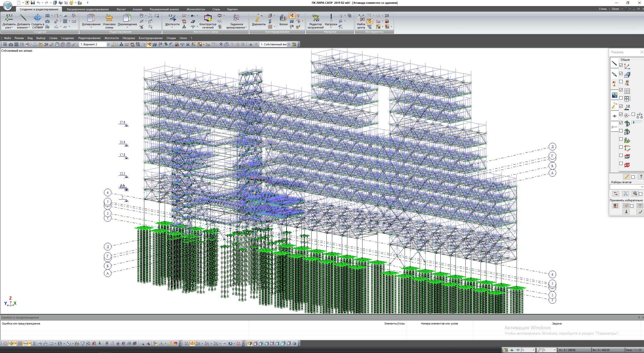Image resolution: width=644 pixels, height=353 pixels.
Task: Click the axis label Д circle
Action: [x=552, y=147]
